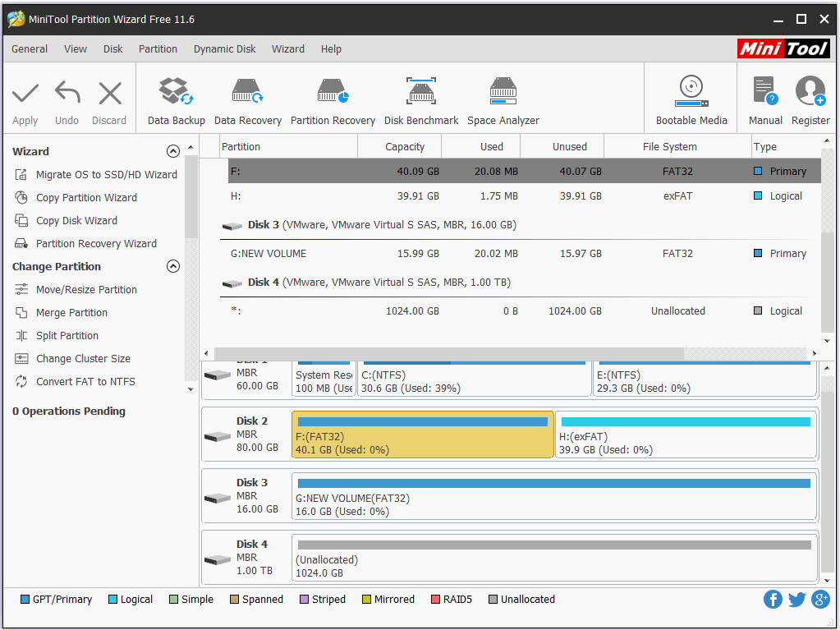This screenshot has height=630, width=840.
Task: Click the Disk 3 header row in list
Action: pyautogui.click(x=521, y=225)
